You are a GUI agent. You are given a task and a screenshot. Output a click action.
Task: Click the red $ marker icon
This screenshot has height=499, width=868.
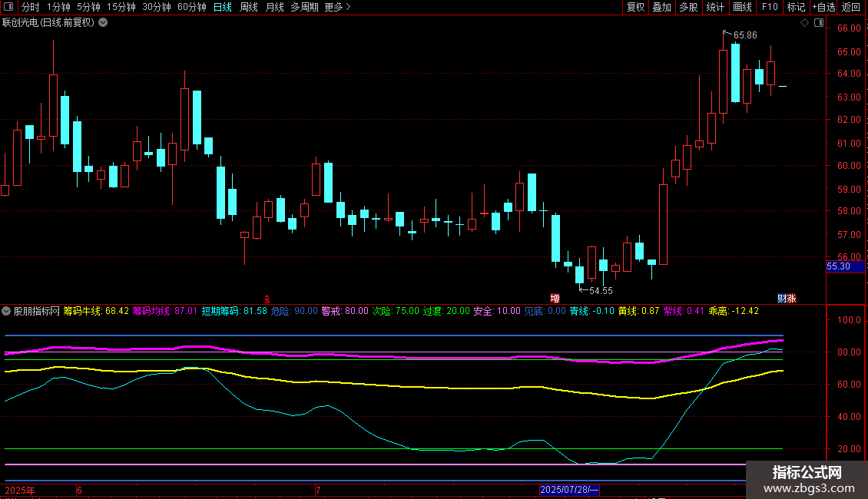point(267,298)
